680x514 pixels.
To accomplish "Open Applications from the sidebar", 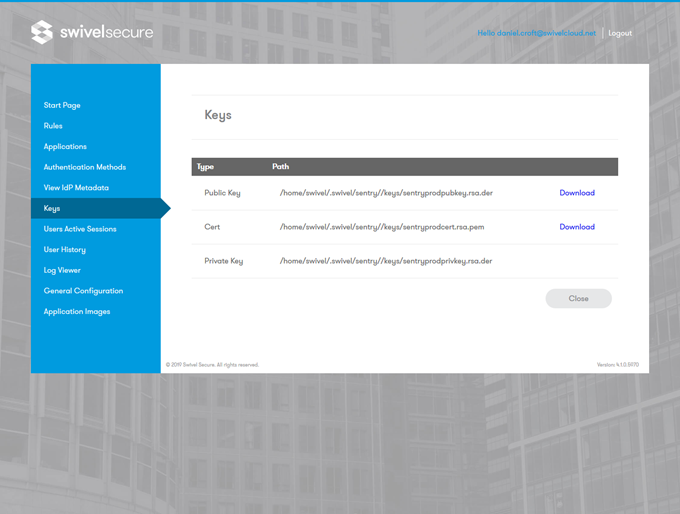I will [65, 147].
